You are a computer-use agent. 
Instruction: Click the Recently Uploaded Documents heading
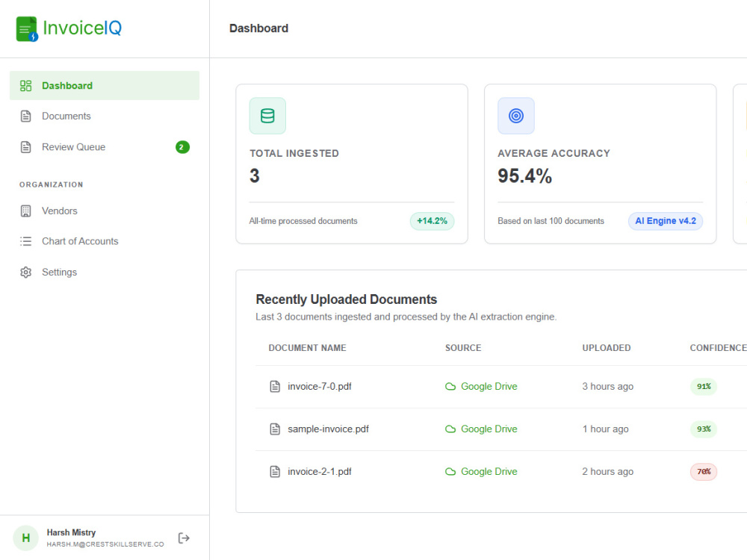tap(347, 299)
